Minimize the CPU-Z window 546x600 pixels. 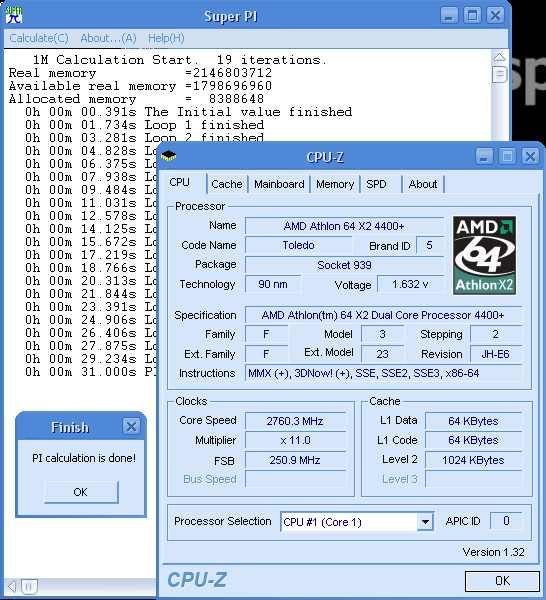[x=484, y=157]
